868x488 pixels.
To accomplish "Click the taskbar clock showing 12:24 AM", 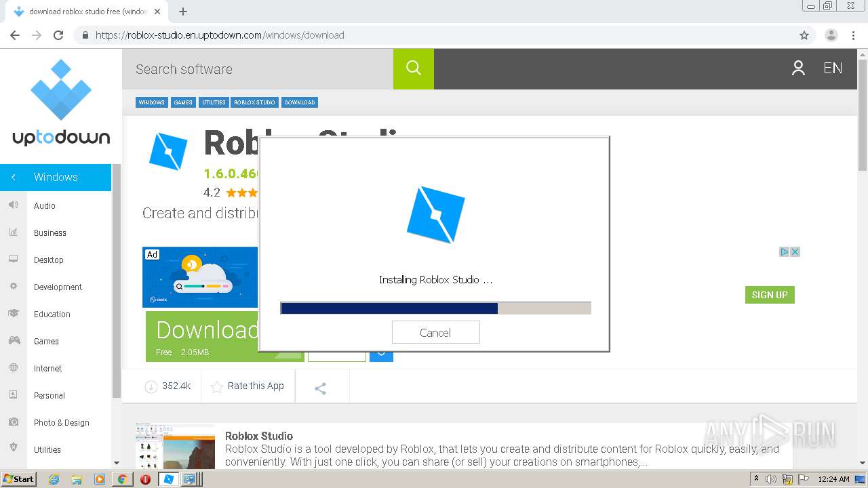I will tap(833, 479).
